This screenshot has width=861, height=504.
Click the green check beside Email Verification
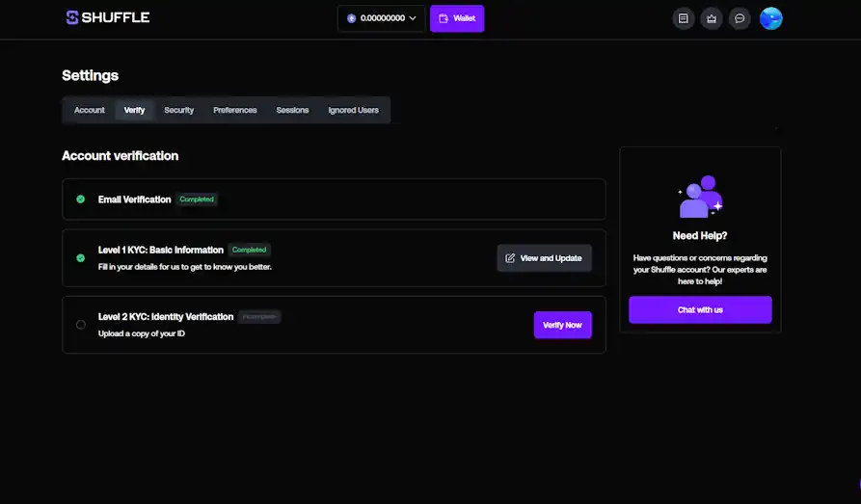click(81, 199)
